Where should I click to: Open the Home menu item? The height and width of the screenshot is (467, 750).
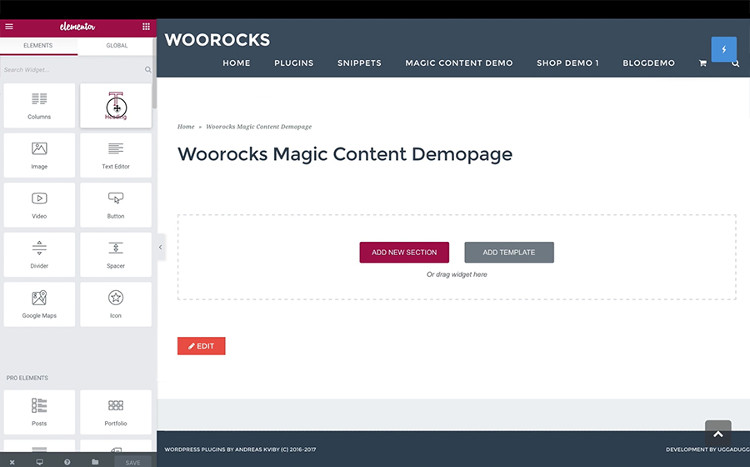236,63
